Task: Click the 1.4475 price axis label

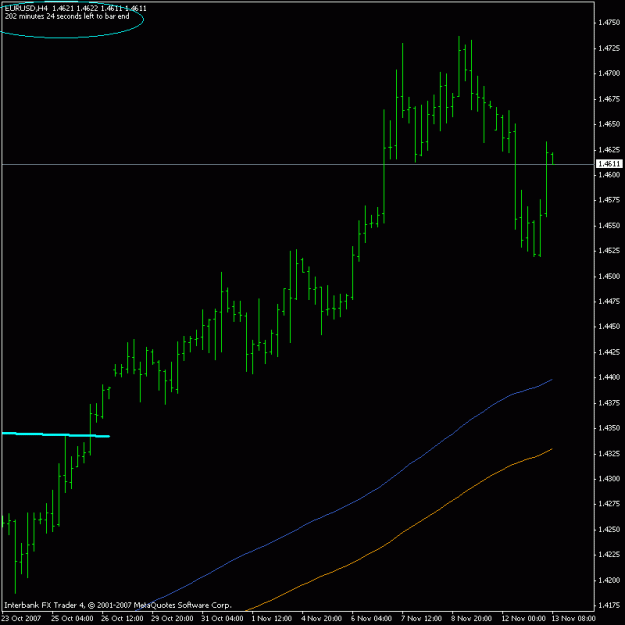Action: coord(609,301)
